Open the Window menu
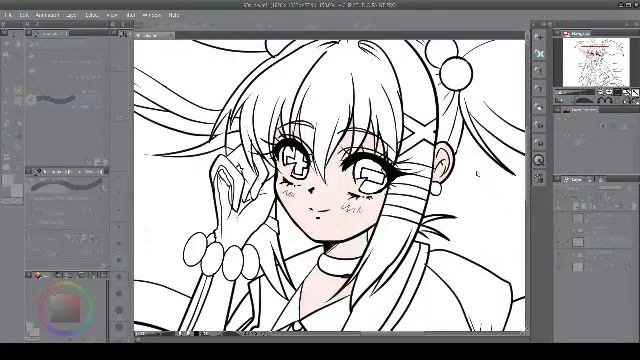Viewport: 640px width, 360px height. point(152,15)
